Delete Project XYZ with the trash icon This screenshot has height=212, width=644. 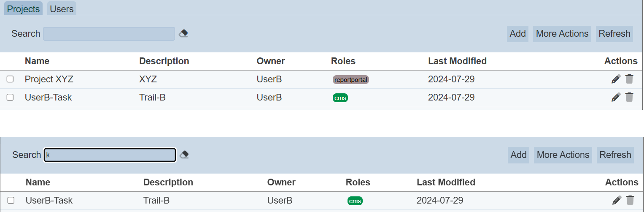[x=629, y=79]
